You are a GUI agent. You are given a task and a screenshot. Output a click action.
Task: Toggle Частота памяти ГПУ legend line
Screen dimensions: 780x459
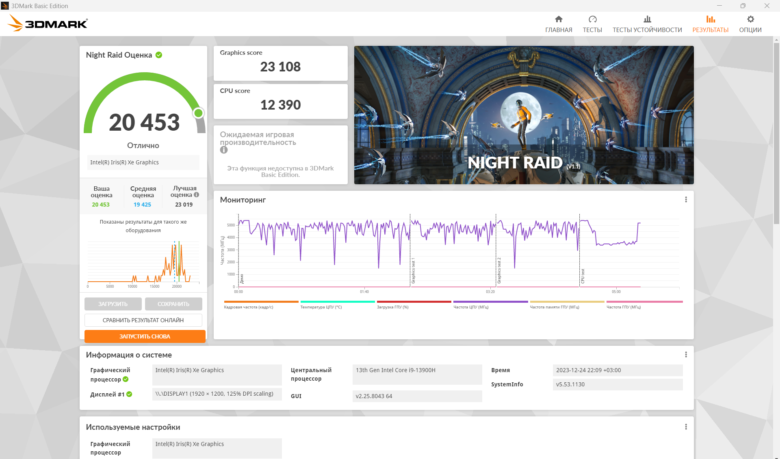pyautogui.click(x=567, y=302)
